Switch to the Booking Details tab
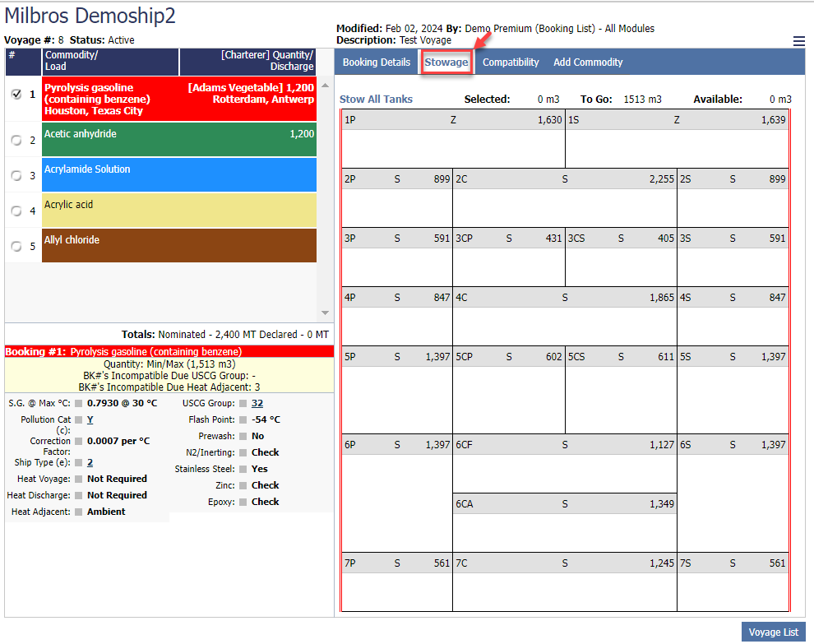The width and height of the screenshot is (814, 644). point(376,63)
